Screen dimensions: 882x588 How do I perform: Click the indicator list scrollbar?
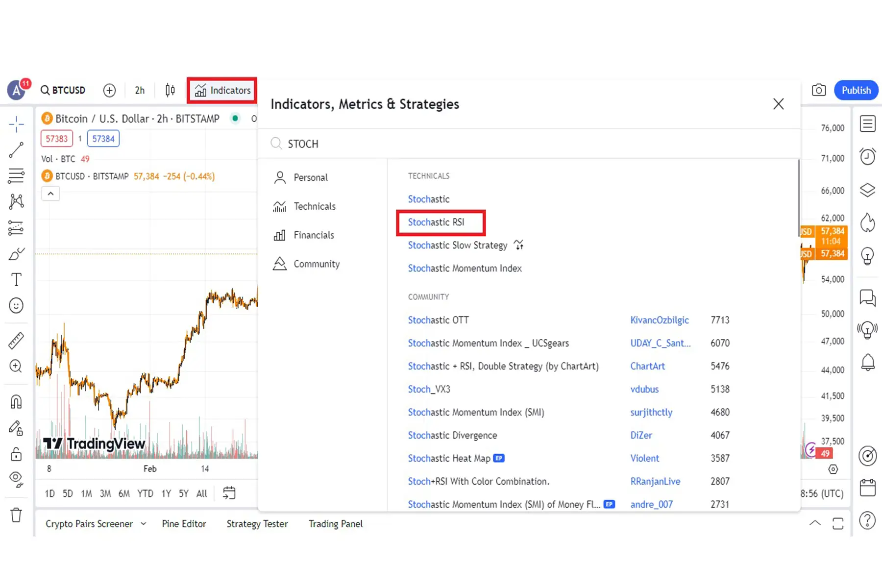point(798,198)
